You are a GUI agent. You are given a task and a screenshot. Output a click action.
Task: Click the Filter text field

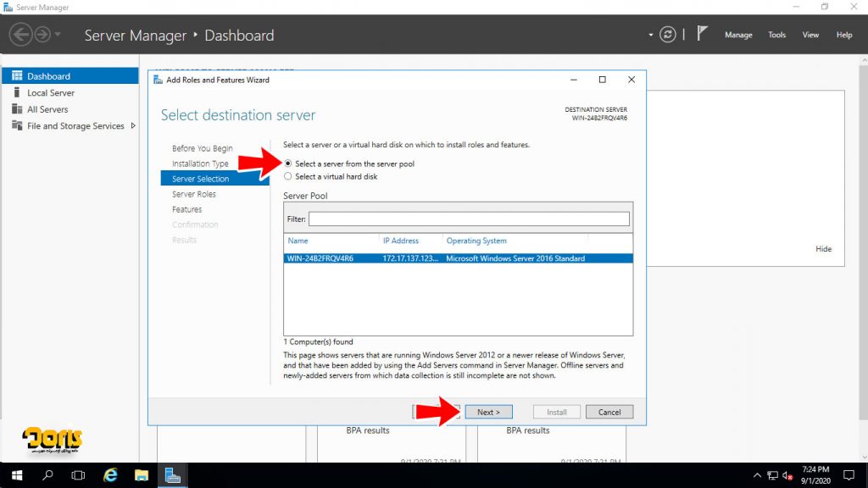[469, 219]
